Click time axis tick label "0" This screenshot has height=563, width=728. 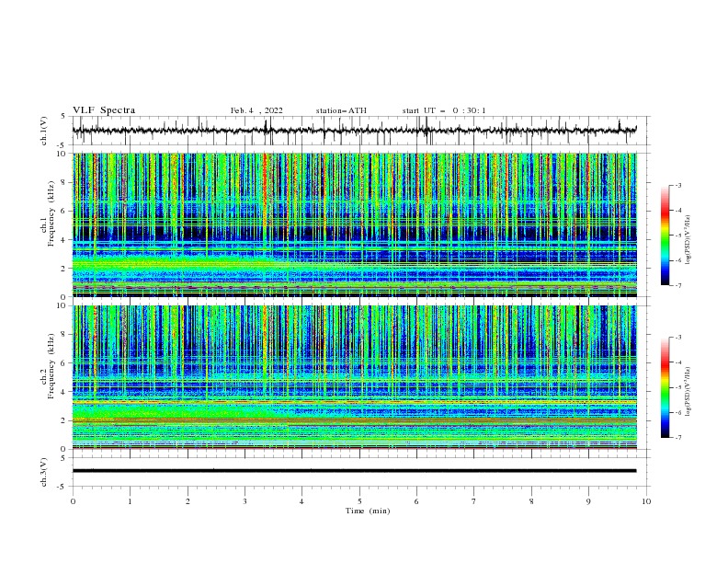73,501
